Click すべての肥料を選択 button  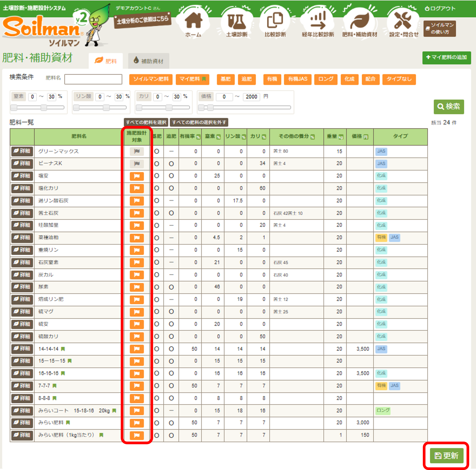[x=146, y=122]
